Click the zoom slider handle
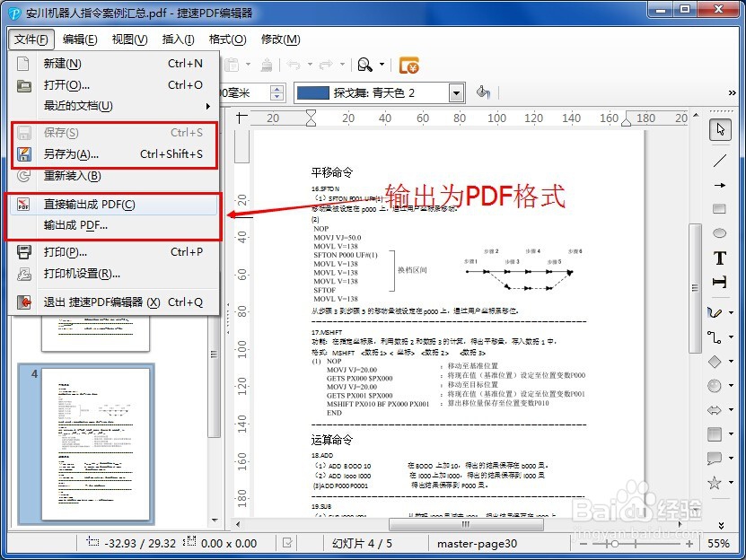Image resolution: width=746 pixels, height=560 pixels. (614, 543)
